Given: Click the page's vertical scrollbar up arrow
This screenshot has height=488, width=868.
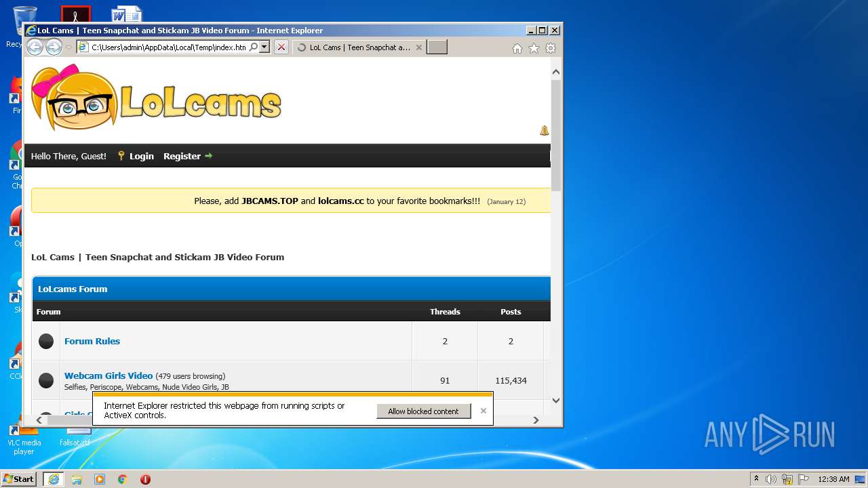Looking at the screenshot, I should (556, 72).
